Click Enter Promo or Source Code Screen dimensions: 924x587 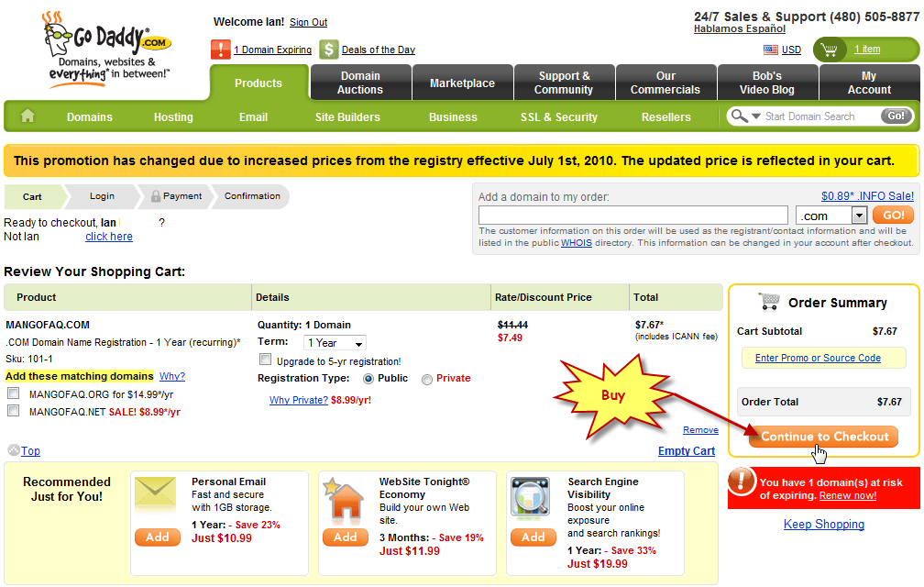(x=818, y=358)
